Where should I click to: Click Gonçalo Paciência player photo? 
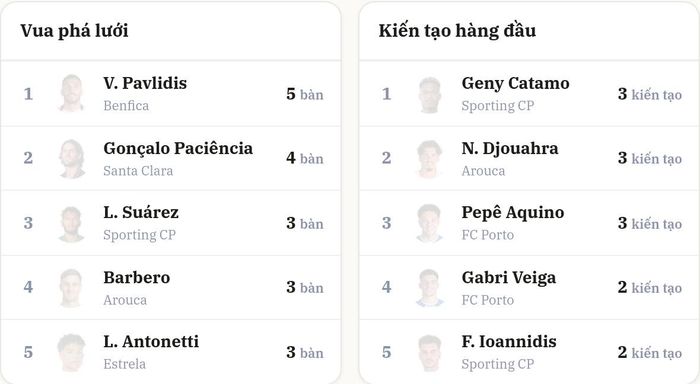point(71,159)
